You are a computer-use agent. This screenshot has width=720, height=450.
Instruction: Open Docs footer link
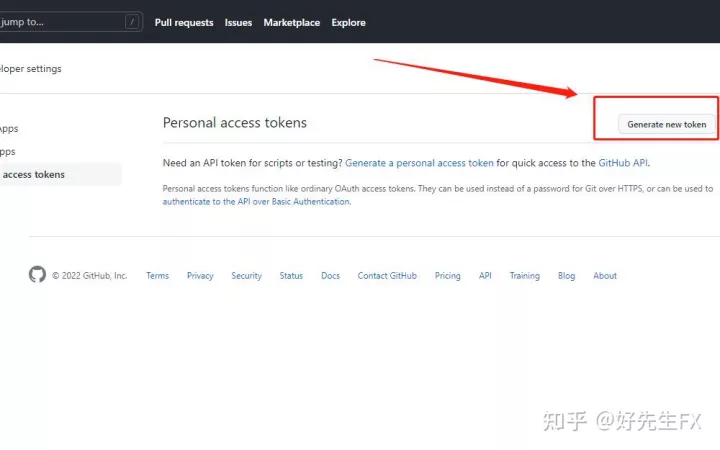point(331,276)
